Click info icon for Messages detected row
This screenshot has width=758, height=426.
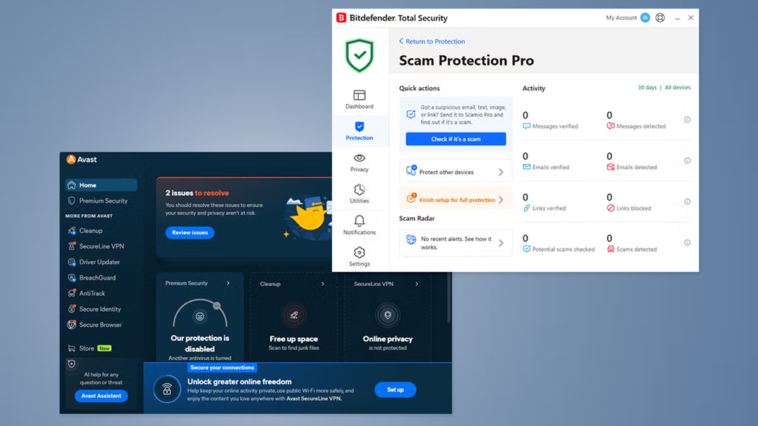point(687,119)
